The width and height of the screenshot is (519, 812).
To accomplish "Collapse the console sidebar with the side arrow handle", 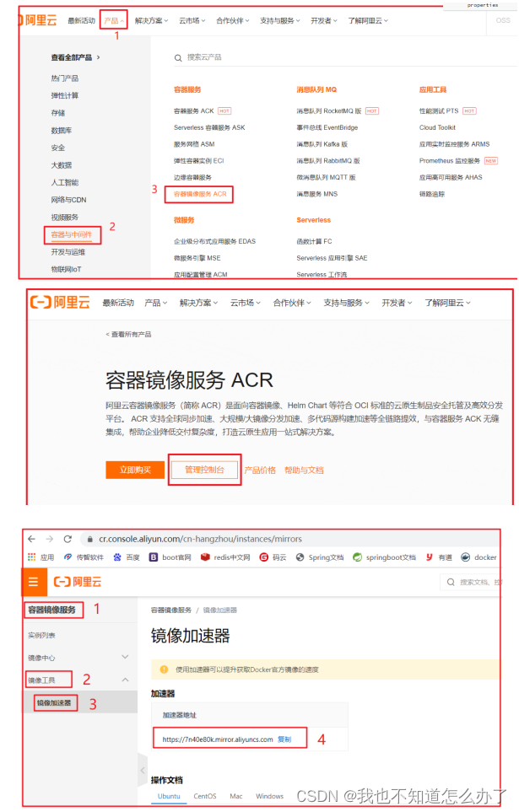I will tap(143, 770).
